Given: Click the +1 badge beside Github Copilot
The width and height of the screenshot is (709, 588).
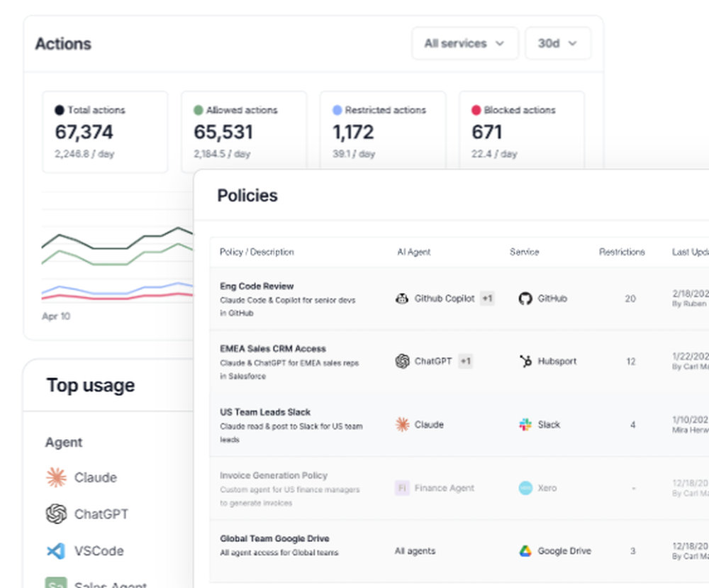Looking at the screenshot, I should click(487, 299).
